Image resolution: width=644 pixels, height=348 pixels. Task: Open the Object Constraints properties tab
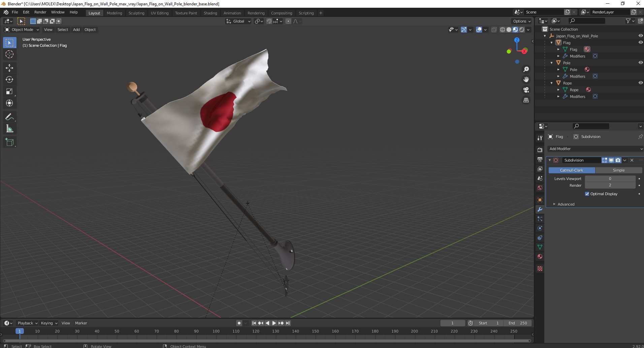tap(540, 238)
